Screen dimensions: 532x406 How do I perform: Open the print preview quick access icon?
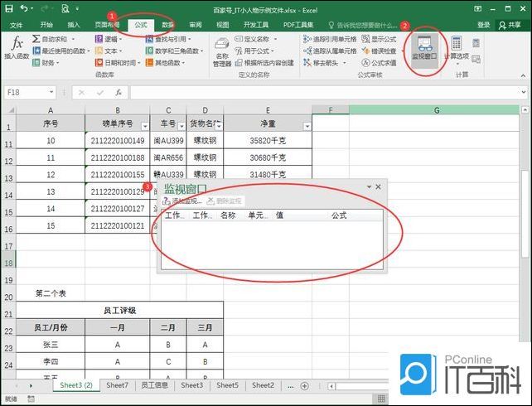click(65, 8)
